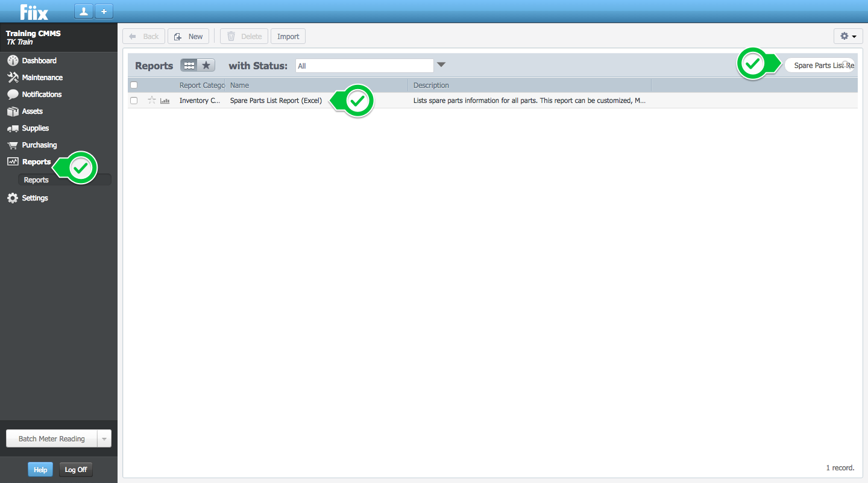Sort by Name column header
Image resolution: width=868 pixels, height=483 pixels.
tap(239, 85)
